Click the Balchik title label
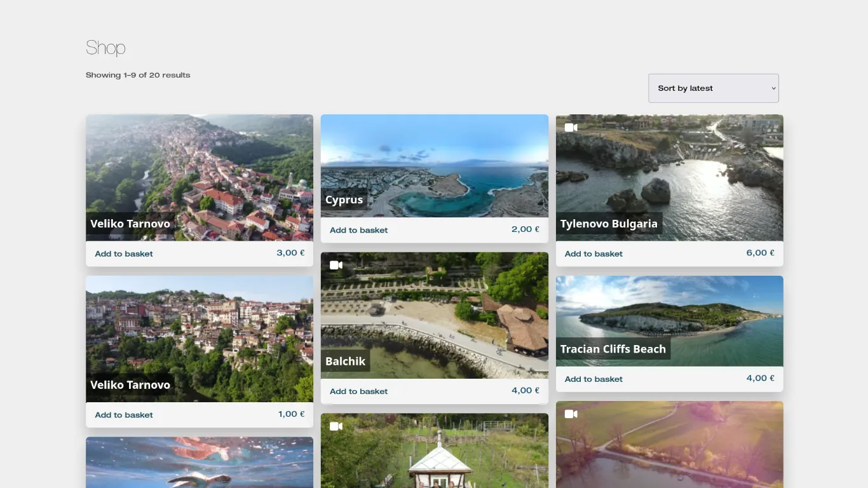This screenshot has width=868, height=488. point(345,361)
